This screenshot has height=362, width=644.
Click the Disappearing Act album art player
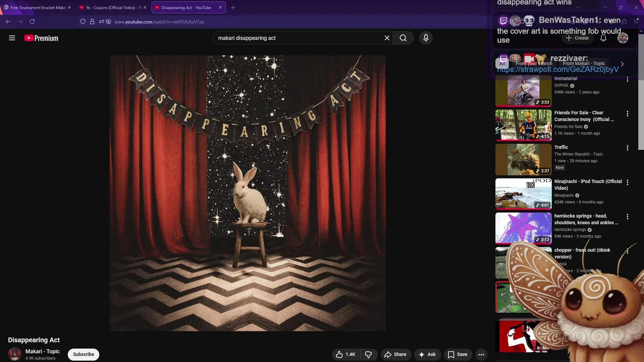[x=248, y=193]
